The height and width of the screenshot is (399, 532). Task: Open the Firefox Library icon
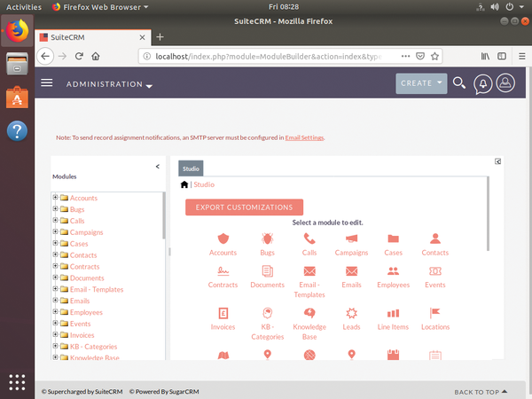pos(485,56)
